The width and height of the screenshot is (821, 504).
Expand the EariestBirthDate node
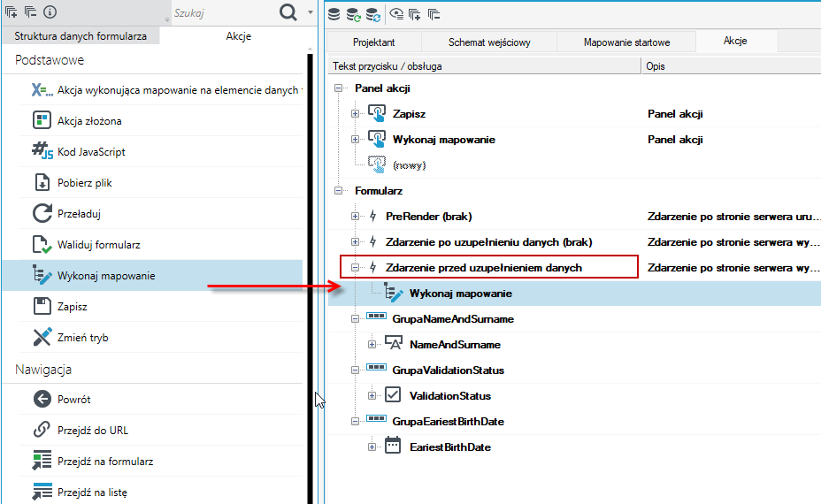[x=372, y=447]
